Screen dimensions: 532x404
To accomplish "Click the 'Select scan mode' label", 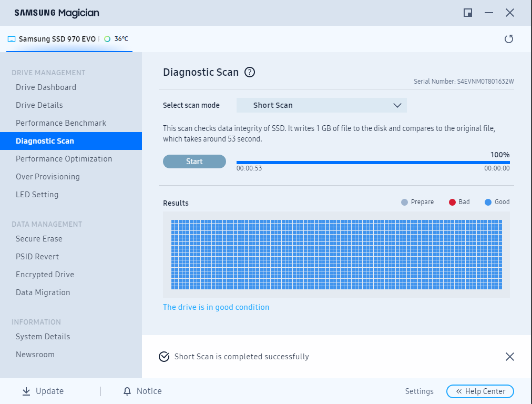I will click(191, 105).
